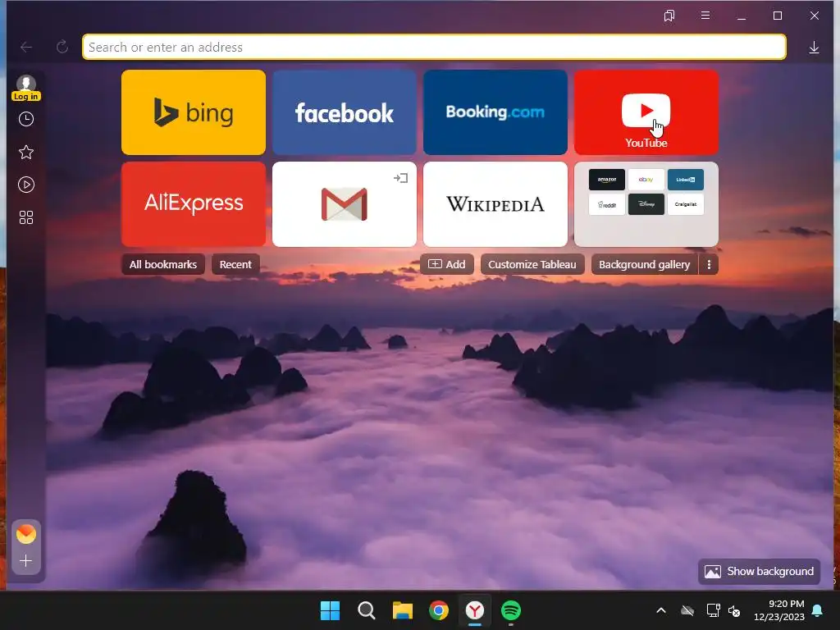This screenshot has height=630, width=840.
Task: Open the AliExpress tile
Action: tap(194, 204)
